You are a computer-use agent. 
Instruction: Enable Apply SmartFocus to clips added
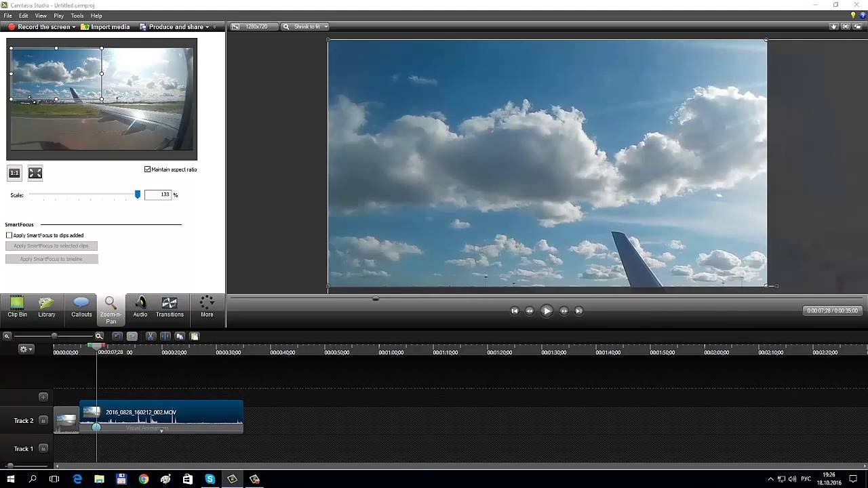tap(9, 235)
